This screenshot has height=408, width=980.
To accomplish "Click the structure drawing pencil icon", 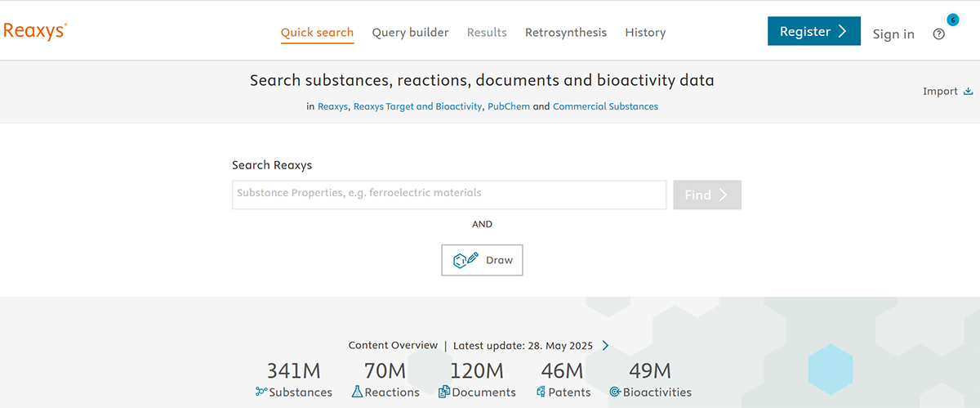I will coord(466,260).
